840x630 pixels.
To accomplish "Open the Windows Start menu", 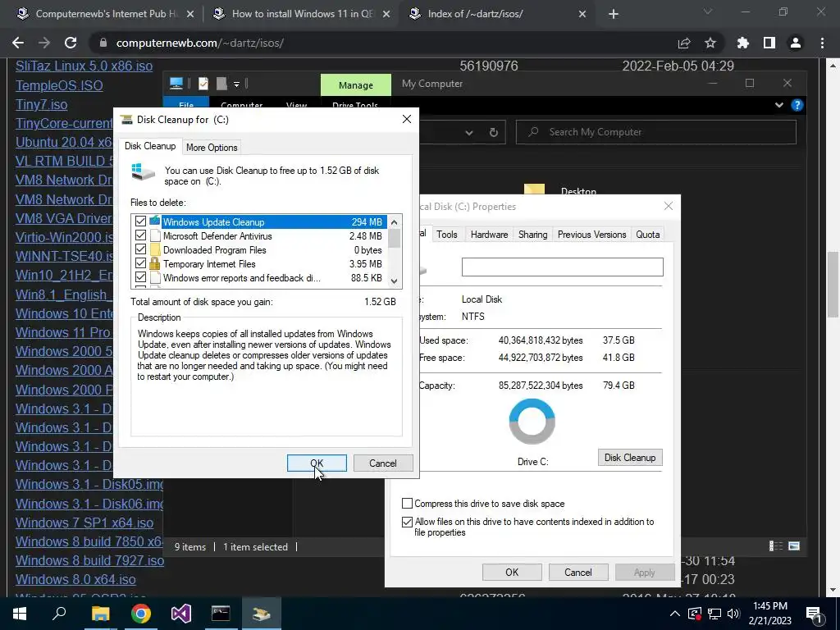I will [20, 614].
